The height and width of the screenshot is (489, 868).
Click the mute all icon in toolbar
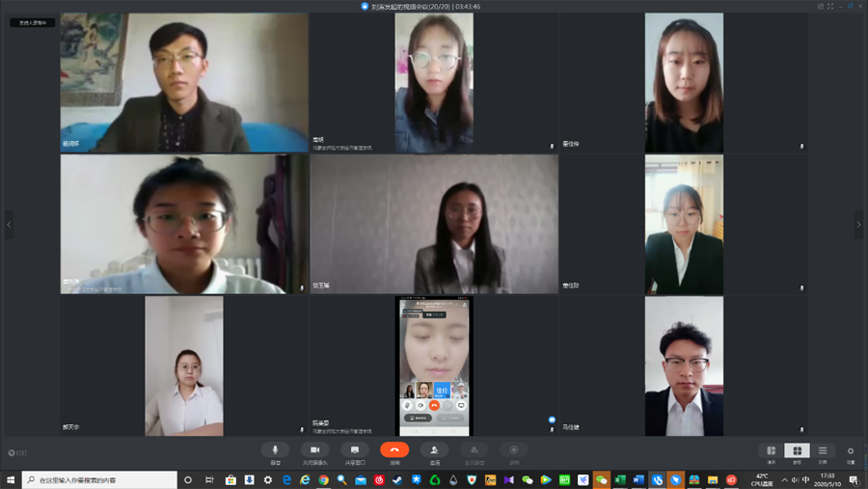474,450
